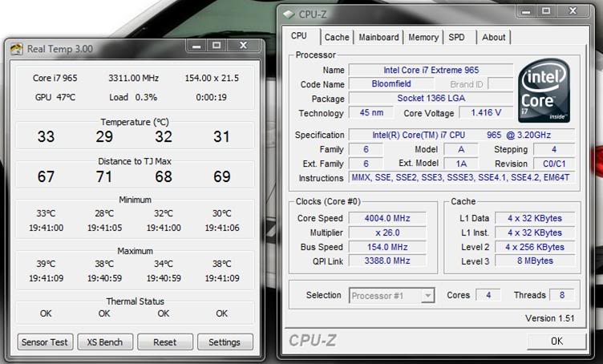Close the Real Temp window
This screenshot has height=364, width=603.
242,47
